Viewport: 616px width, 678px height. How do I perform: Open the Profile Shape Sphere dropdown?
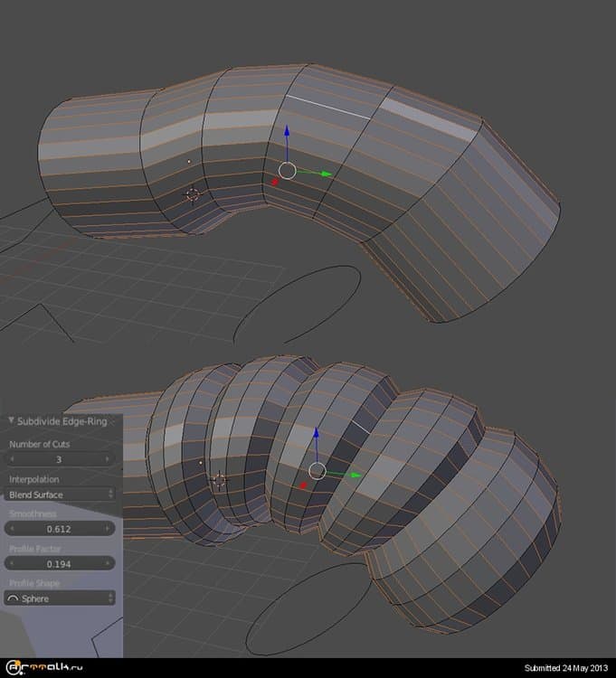tap(61, 598)
